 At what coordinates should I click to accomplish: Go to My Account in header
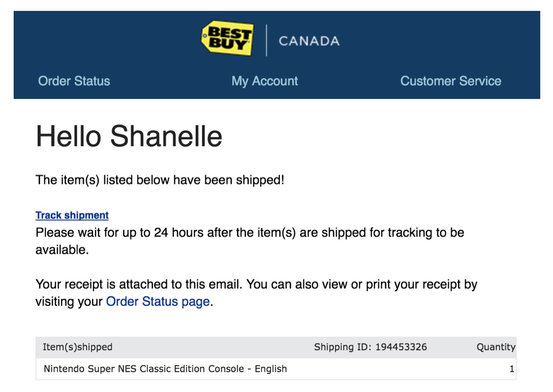(x=265, y=81)
